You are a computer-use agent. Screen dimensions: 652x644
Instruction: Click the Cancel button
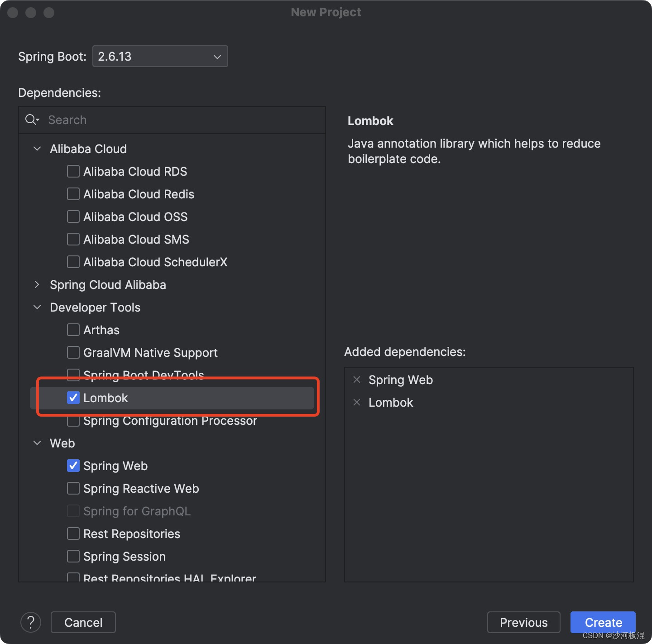pyautogui.click(x=83, y=622)
